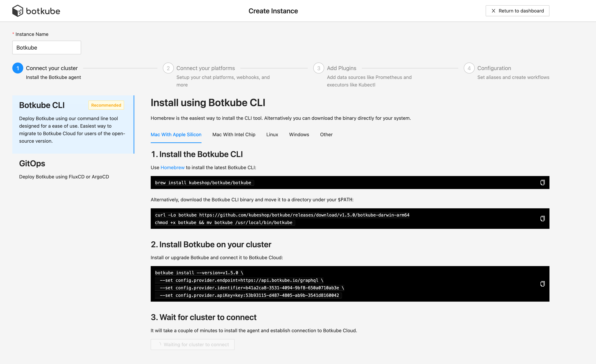Select the Other installation option tab
Image resolution: width=596 pixels, height=364 pixels.
pyautogui.click(x=326, y=134)
